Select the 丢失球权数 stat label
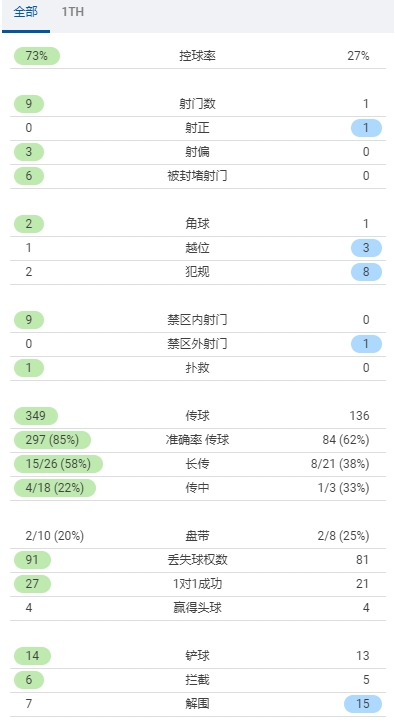The image size is (395, 726). [x=197, y=560]
